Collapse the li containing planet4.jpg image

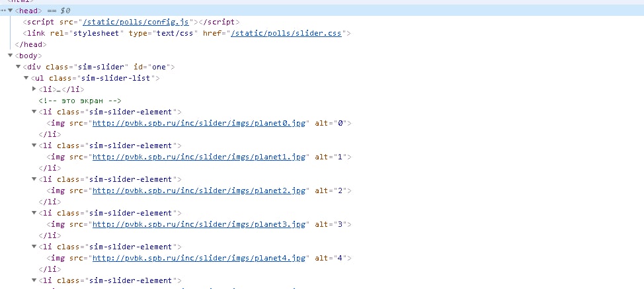(x=34, y=246)
